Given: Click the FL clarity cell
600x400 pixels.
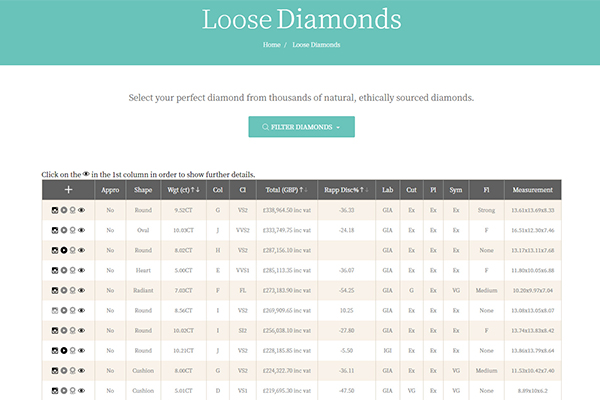Looking at the screenshot, I should click(x=243, y=291).
